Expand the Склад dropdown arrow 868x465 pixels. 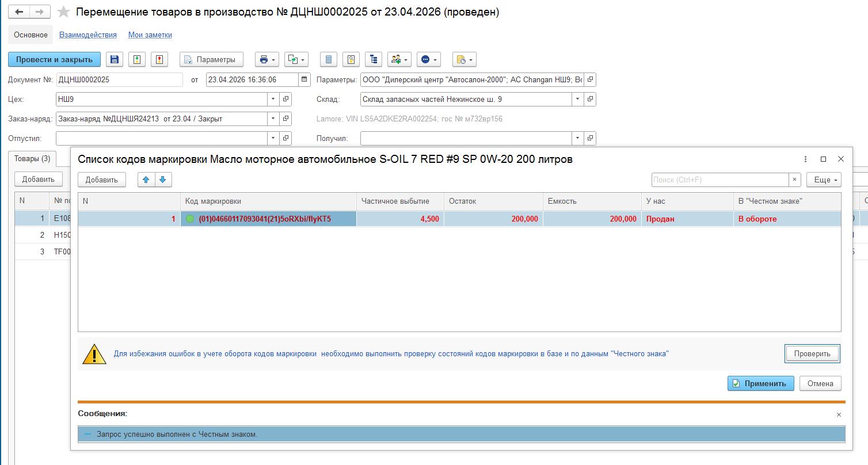tap(577, 100)
